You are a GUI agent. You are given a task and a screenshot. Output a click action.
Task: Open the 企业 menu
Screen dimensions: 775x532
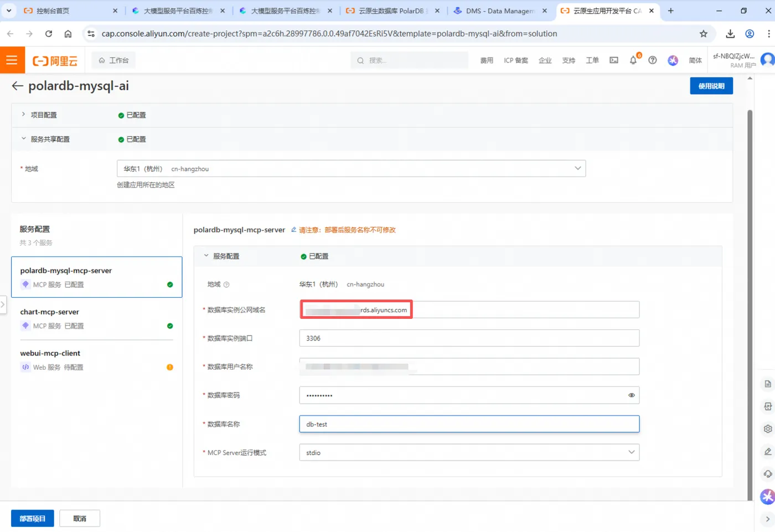[545, 60]
